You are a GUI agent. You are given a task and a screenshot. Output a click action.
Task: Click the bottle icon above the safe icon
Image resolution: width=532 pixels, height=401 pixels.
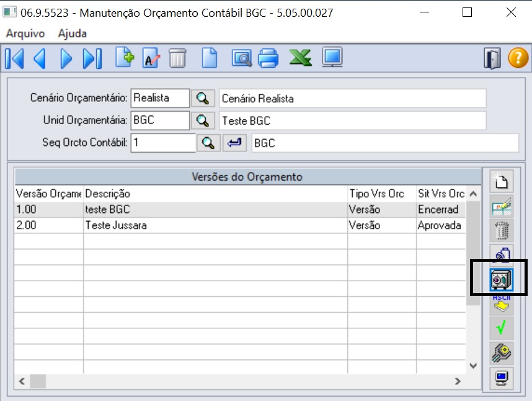[502, 254]
